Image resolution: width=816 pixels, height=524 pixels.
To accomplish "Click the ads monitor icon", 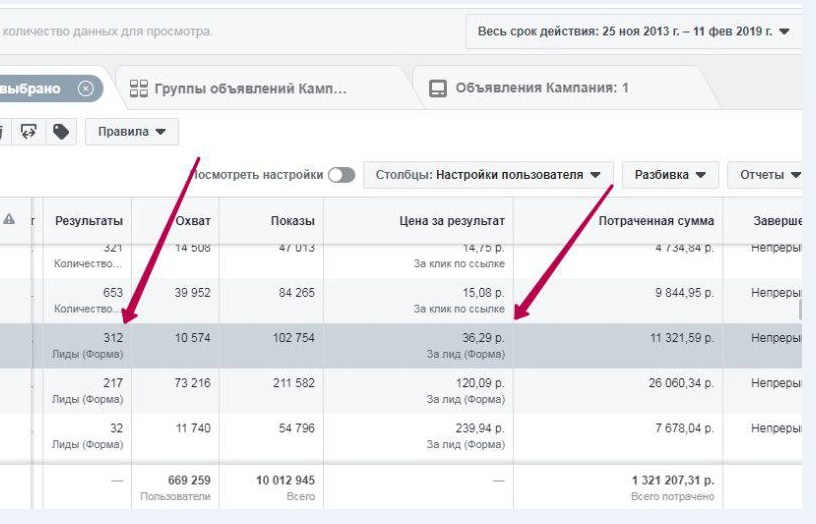I will coord(438,88).
